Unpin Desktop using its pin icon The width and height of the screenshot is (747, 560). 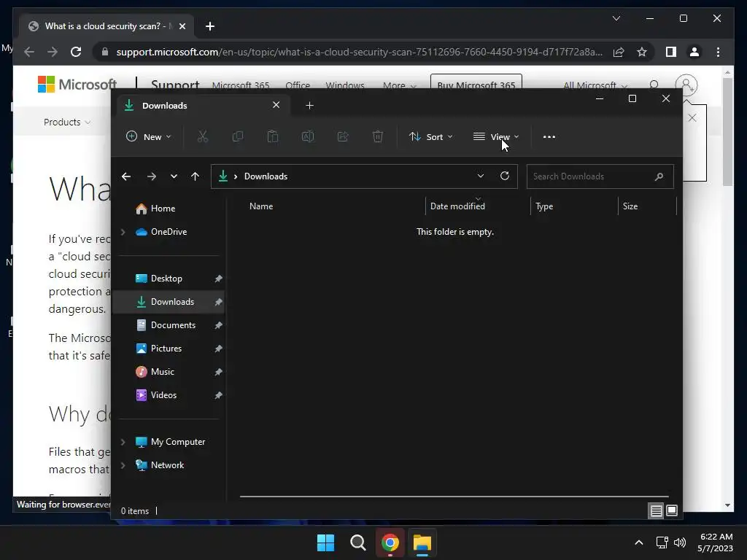[218, 279]
